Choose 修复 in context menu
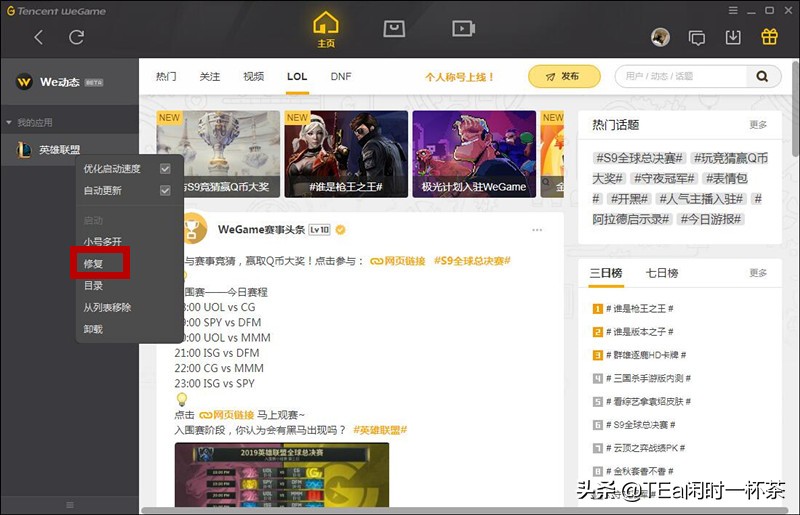Viewport: 800px width, 515px height. [x=93, y=264]
